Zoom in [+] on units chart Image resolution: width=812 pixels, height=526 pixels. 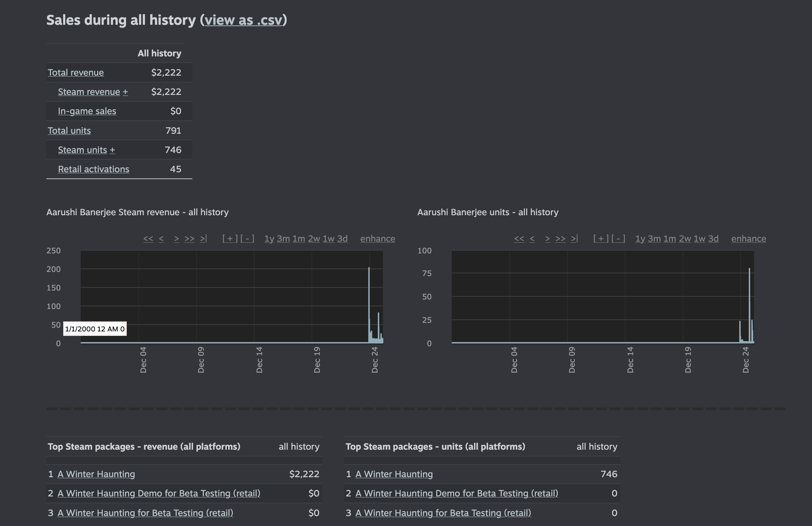(x=601, y=239)
